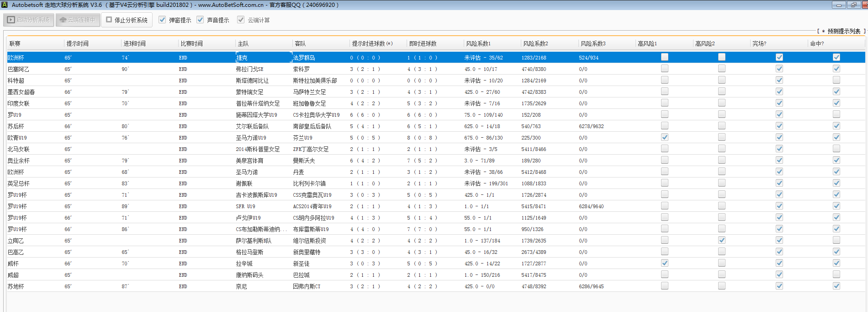Toggle the 弹窗提示 checkbox
Viewport: 868px width, 312px height.
pyautogui.click(x=162, y=20)
